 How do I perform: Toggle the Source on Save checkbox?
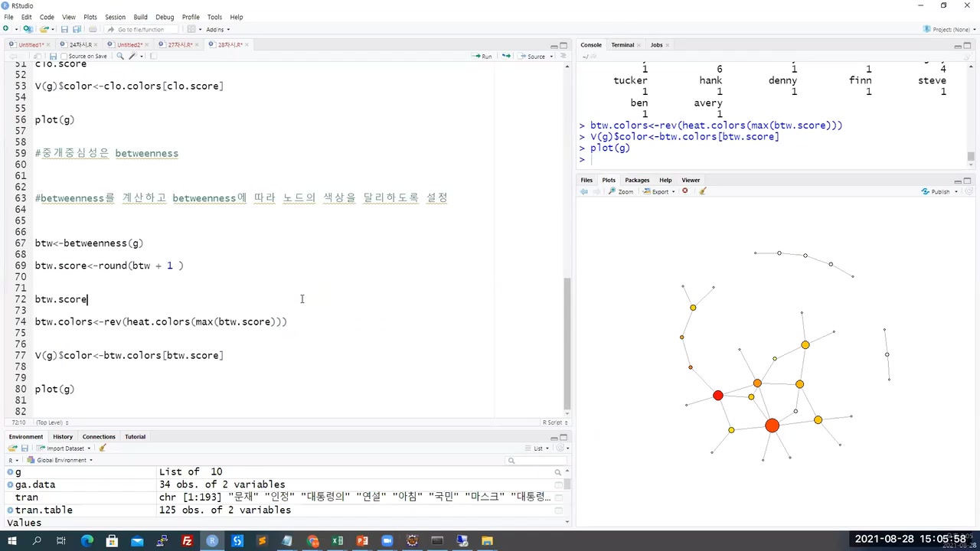tap(65, 57)
